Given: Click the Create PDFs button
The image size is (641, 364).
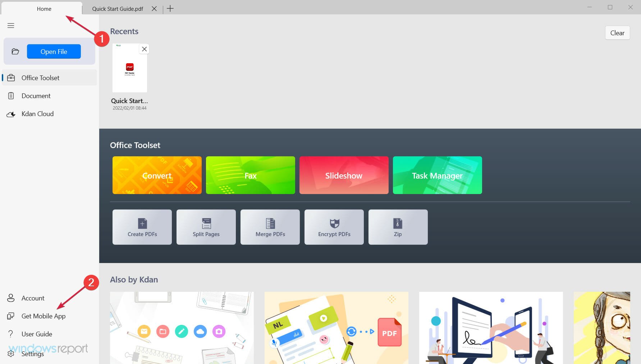Looking at the screenshot, I should pos(142,227).
